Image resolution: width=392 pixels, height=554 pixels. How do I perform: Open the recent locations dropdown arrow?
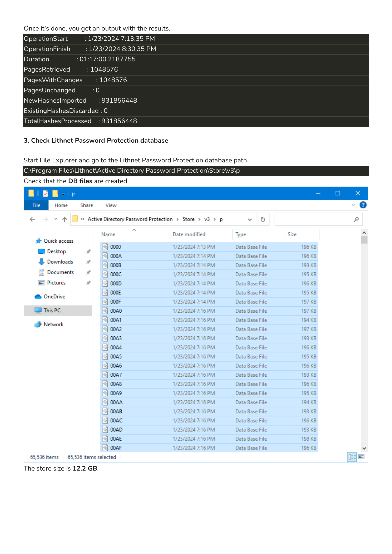click(56, 219)
